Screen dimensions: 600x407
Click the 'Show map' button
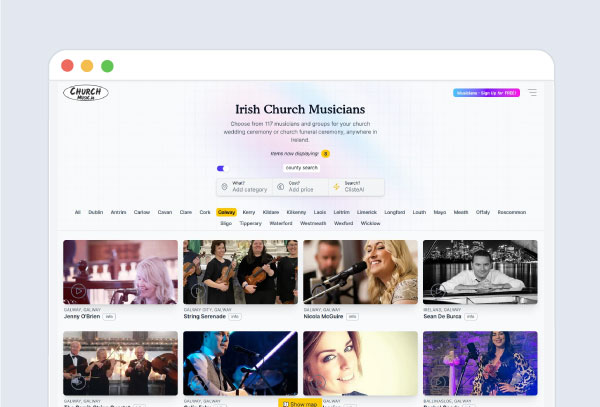point(300,403)
